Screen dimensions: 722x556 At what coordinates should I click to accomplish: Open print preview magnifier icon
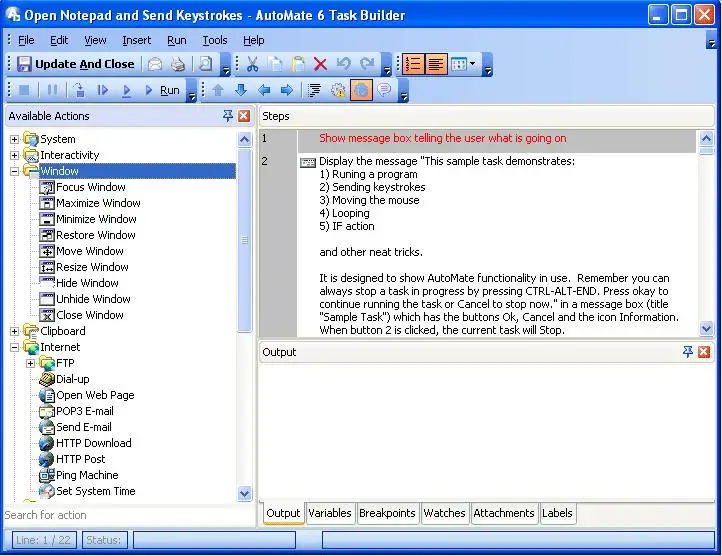pos(206,64)
